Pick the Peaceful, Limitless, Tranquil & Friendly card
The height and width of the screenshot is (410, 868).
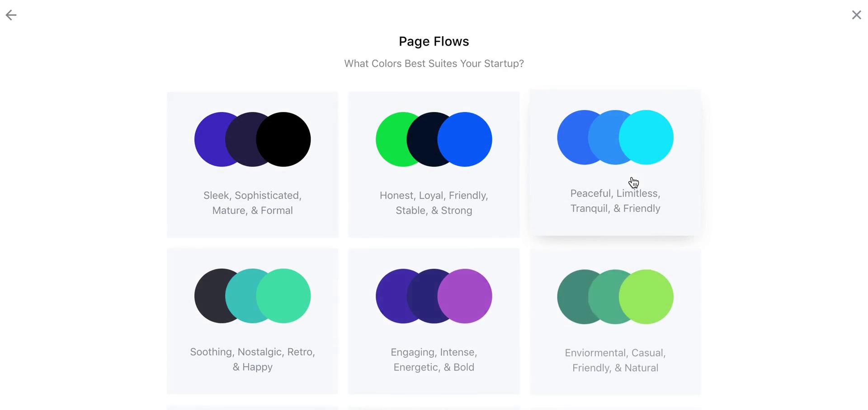(615, 163)
